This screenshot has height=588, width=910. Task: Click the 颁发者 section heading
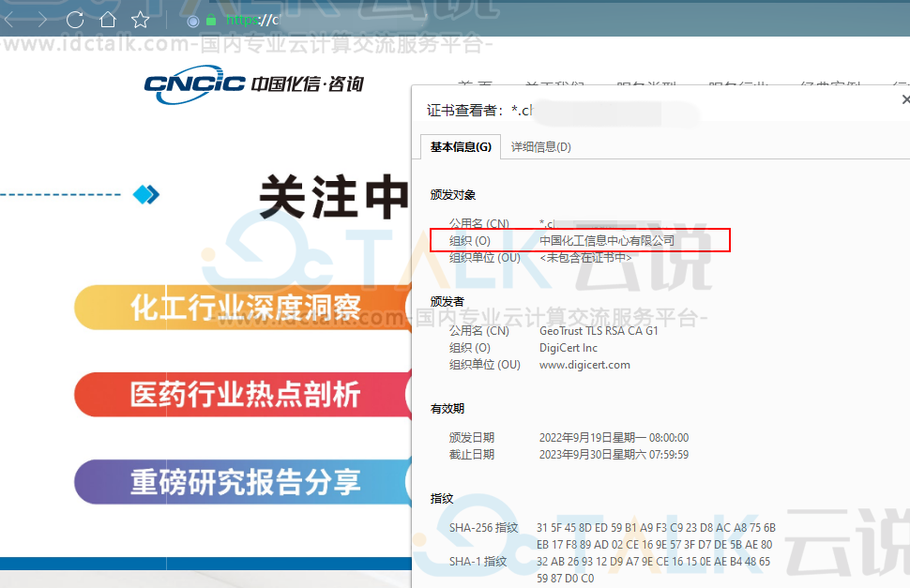click(x=447, y=302)
